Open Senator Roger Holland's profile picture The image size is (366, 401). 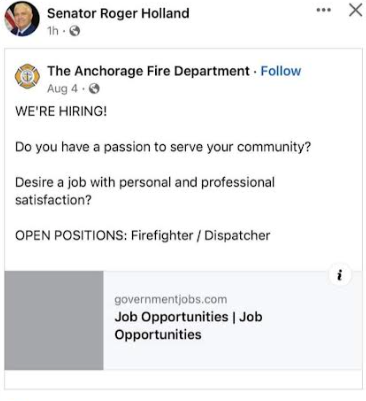(22, 19)
